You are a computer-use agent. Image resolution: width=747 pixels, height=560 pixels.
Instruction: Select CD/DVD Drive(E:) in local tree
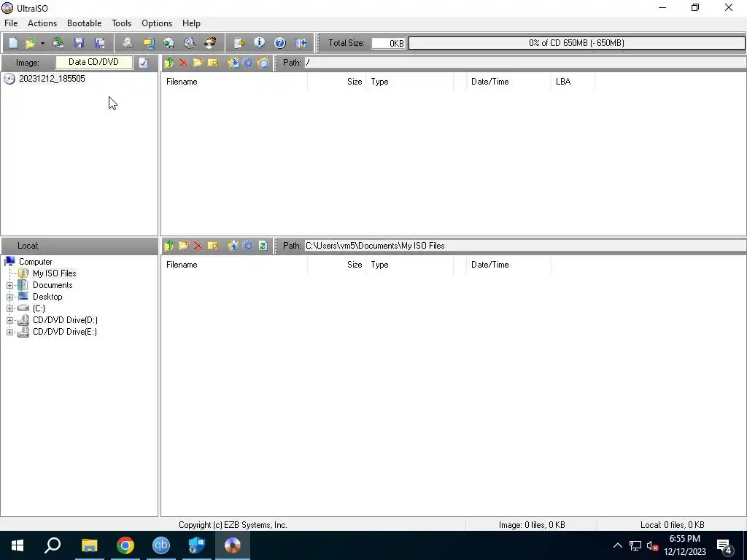pyautogui.click(x=65, y=332)
